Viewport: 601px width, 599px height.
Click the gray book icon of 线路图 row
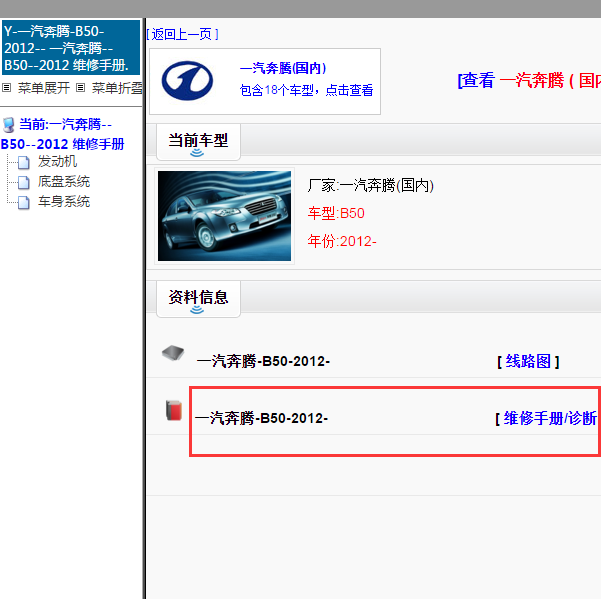pyautogui.click(x=173, y=353)
